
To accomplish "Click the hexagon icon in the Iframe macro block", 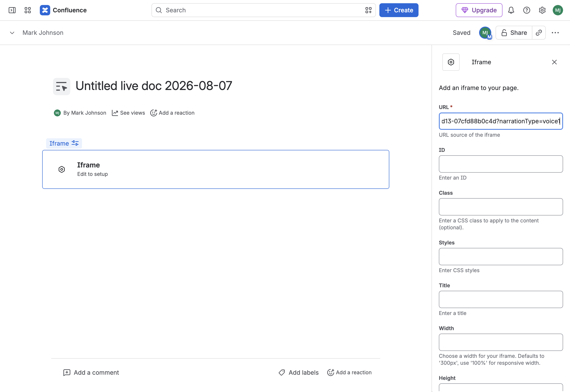I will 62,169.
